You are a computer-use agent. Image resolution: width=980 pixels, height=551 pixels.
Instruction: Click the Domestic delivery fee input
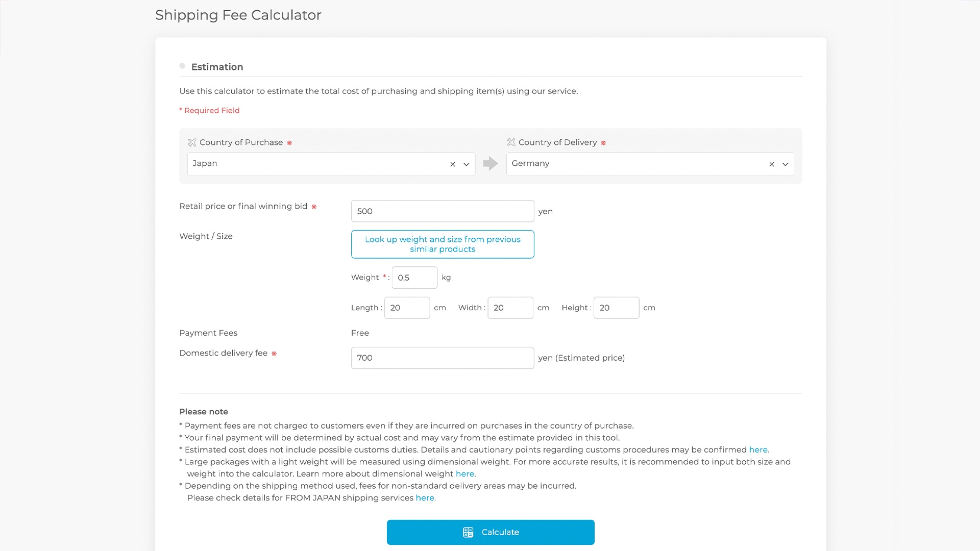click(x=443, y=358)
